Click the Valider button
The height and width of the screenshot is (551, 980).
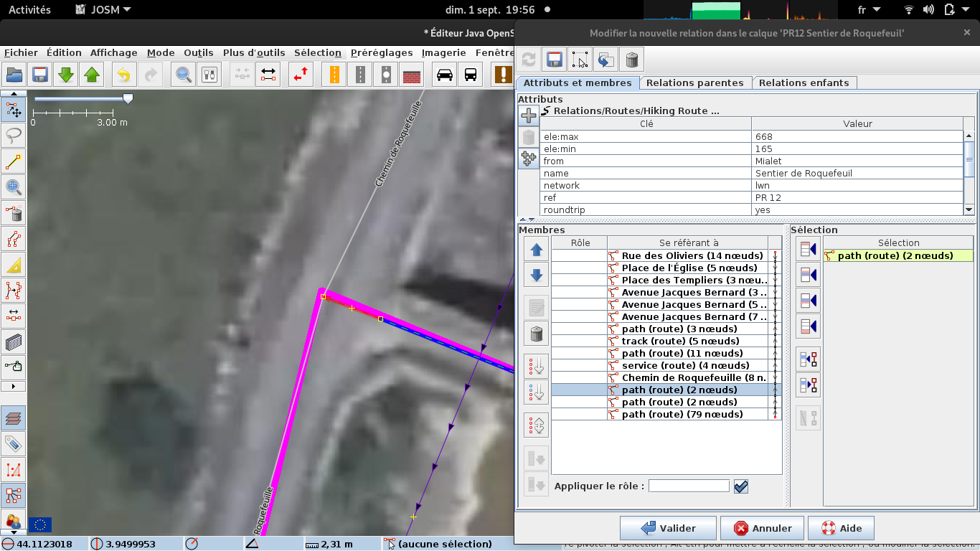click(x=668, y=528)
